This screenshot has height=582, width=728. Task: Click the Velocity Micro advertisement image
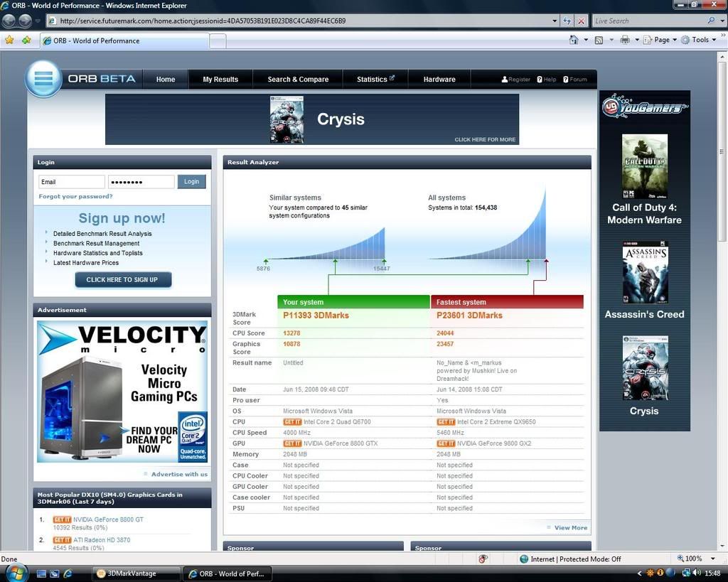pyautogui.click(x=122, y=392)
